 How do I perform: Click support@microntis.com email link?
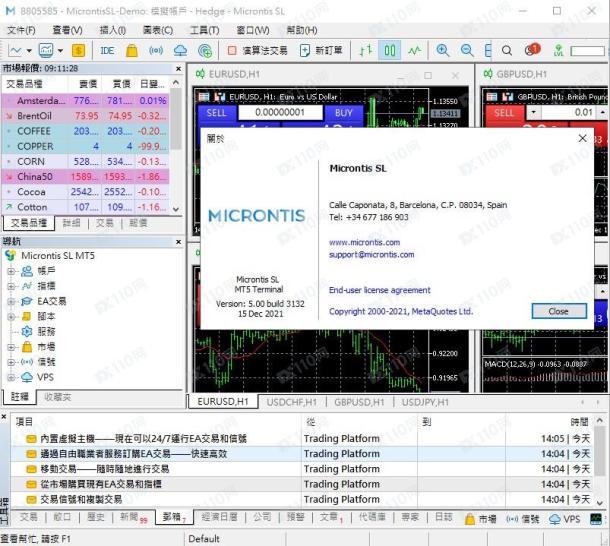point(372,255)
